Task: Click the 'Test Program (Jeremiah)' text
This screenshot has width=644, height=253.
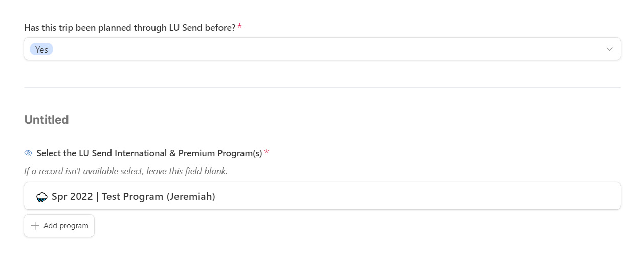Action: (x=159, y=197)
